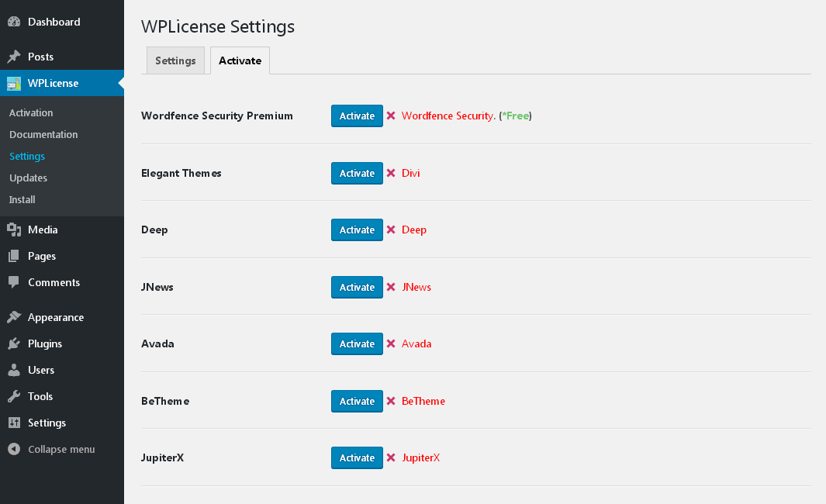Click the WPLicense menu icon
The image size is (826, 504).
[14, 83]
